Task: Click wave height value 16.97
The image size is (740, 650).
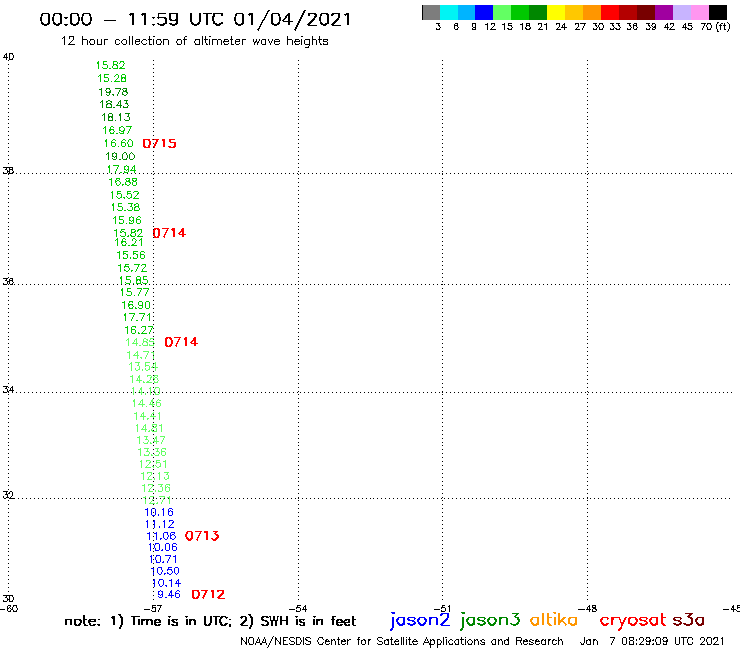Action: pos(117,130)
